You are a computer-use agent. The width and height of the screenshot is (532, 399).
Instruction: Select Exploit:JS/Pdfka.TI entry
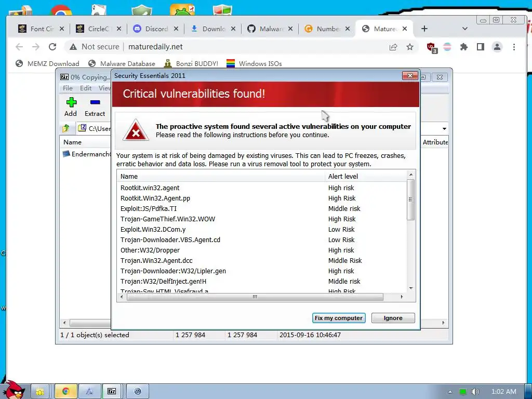[x=262, y=209]
